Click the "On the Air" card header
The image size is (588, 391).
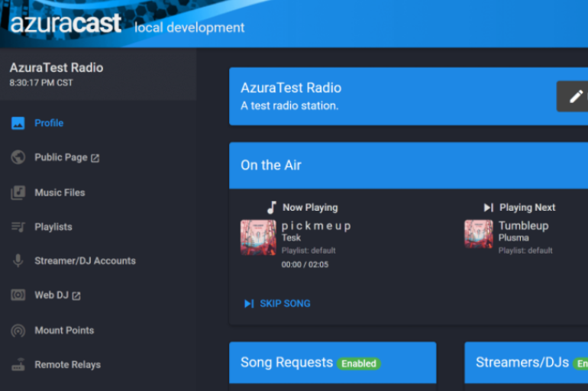pyautogui.click(x=409, y=165)
